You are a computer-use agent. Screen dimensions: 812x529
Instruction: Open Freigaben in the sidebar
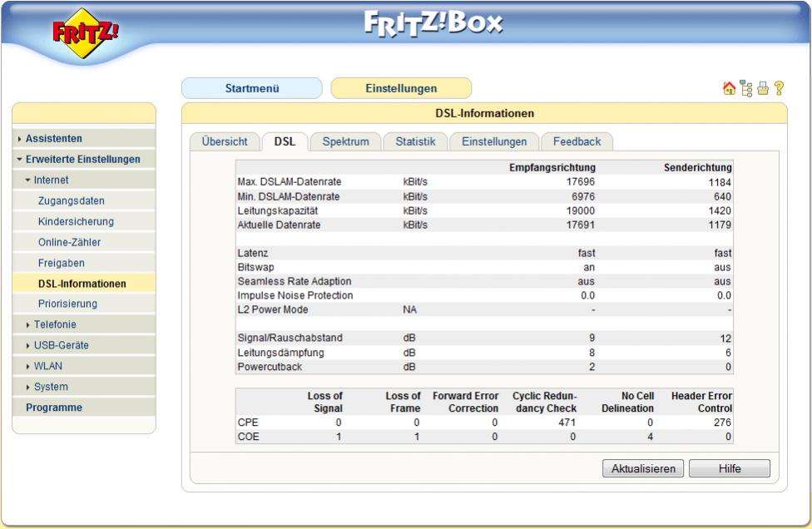(x=84, y=263)
